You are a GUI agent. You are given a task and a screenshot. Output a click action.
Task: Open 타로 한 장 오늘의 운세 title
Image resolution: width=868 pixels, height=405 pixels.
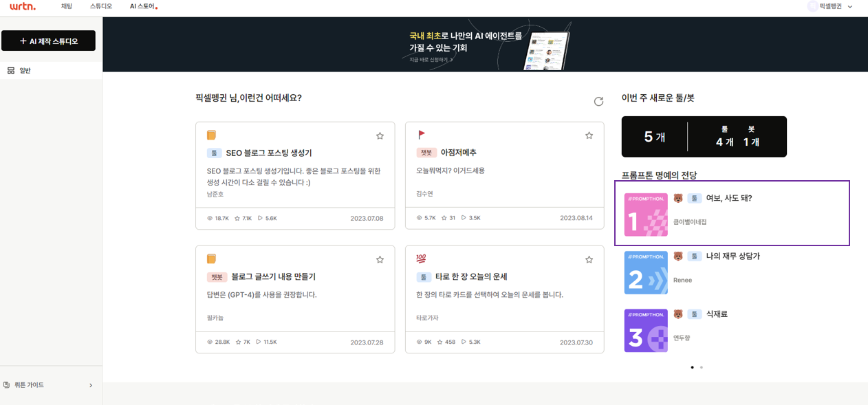[x=471, y=276]
